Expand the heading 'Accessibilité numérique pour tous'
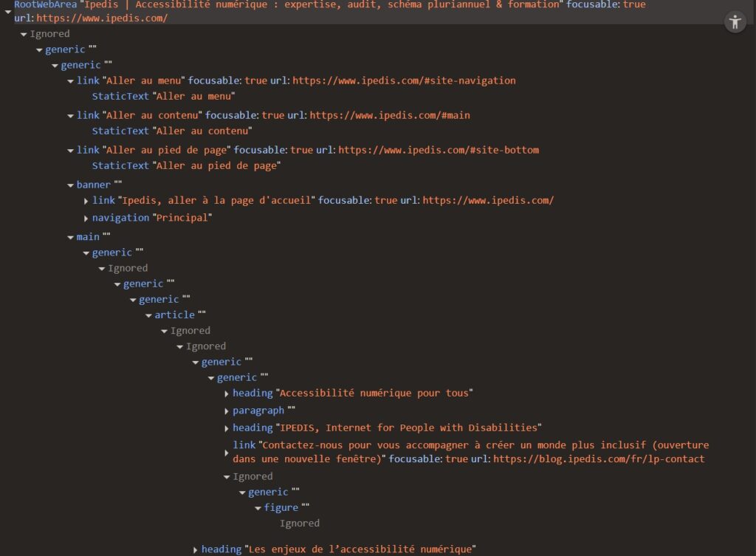Viewport: 756px width, 556px height. (226, 393)
